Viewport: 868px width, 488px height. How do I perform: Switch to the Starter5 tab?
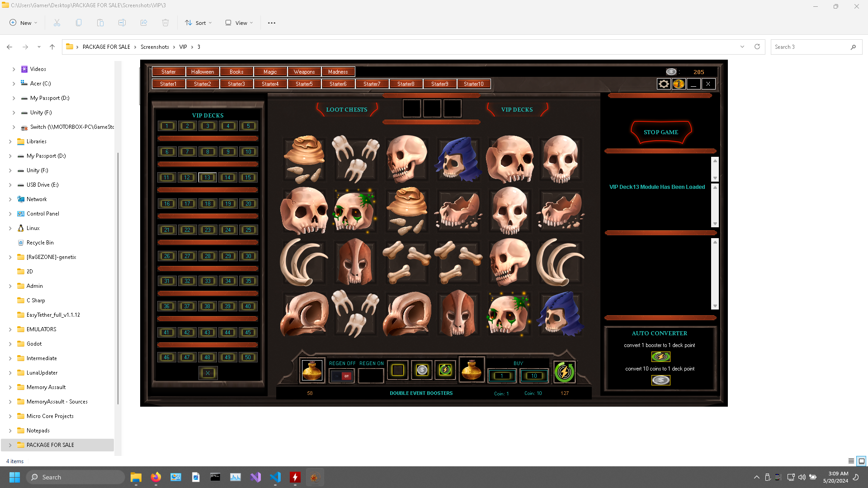(304, 84)
